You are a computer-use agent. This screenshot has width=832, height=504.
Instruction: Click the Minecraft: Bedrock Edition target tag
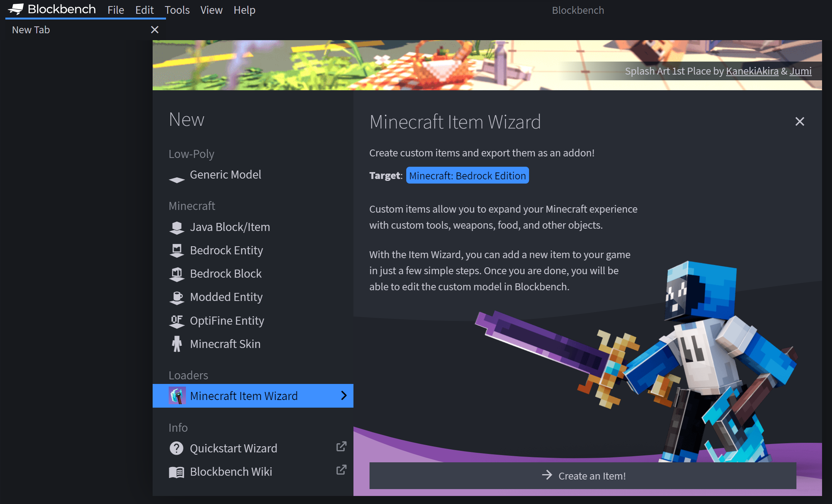[x=467, y=176]
